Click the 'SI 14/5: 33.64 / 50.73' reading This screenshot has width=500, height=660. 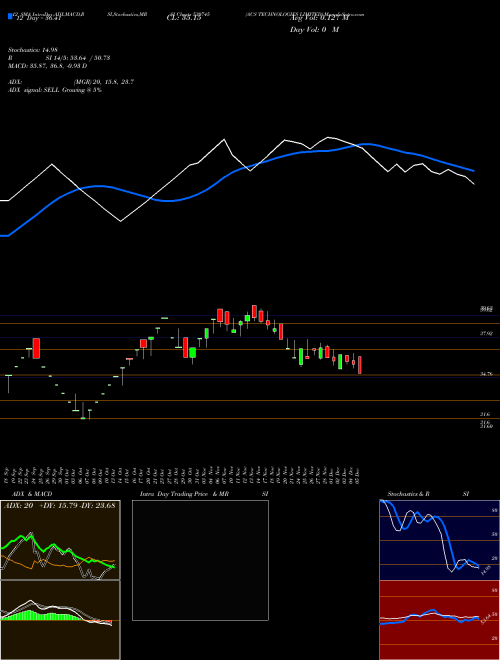[78, 58]
